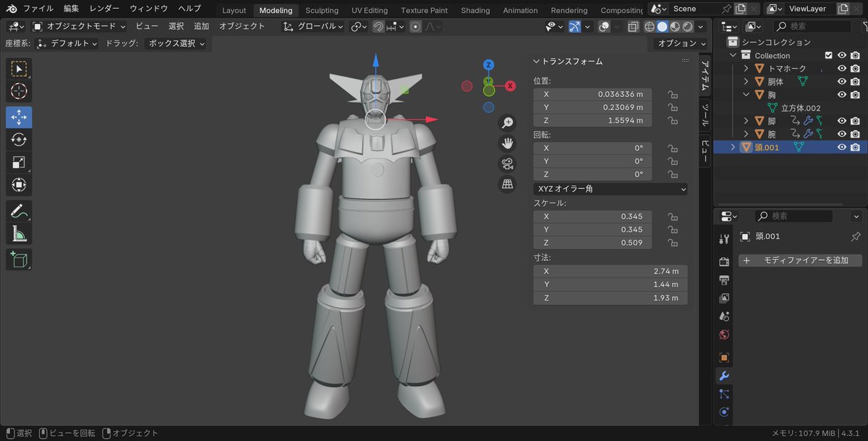Image resolution: width=868 pixels, height=441 pixels.
Task: Click the Blender logo menu
Action: tap(11, 9)
